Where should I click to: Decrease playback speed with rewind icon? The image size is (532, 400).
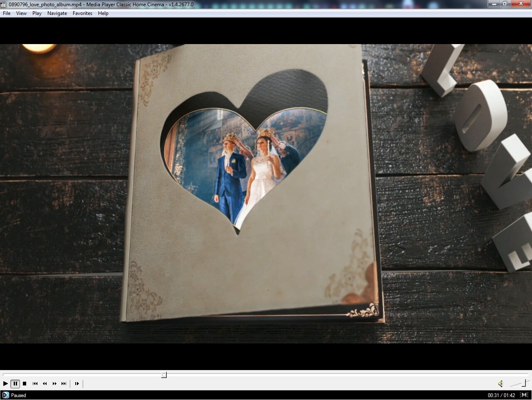(x=44, y=384)
